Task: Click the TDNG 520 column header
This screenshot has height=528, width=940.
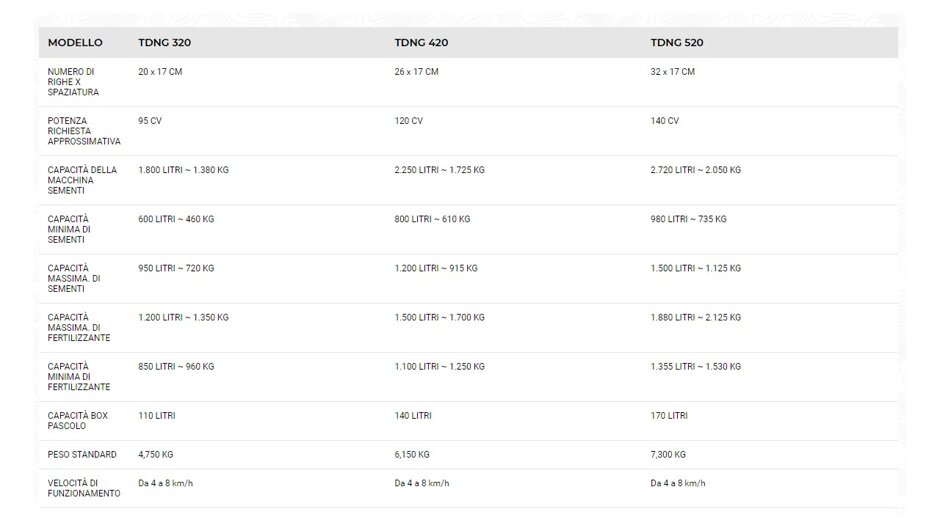Action: coord(677,43)
